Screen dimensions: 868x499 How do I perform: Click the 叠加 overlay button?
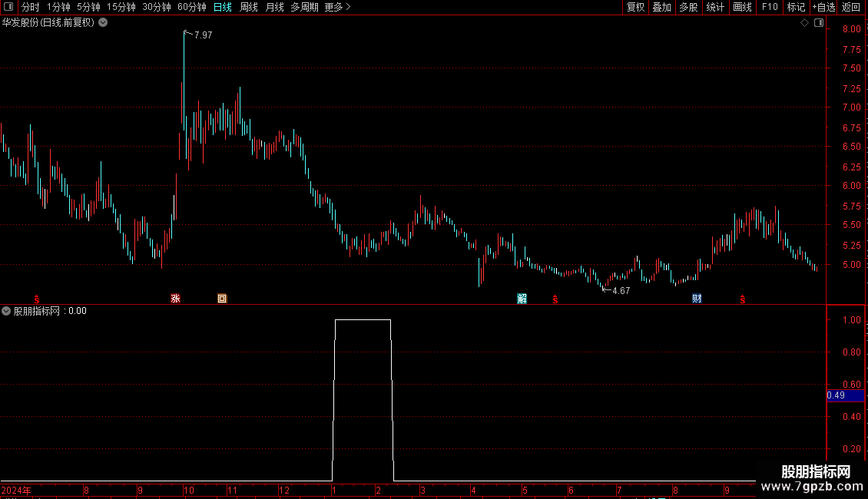[x=661, y=7]
